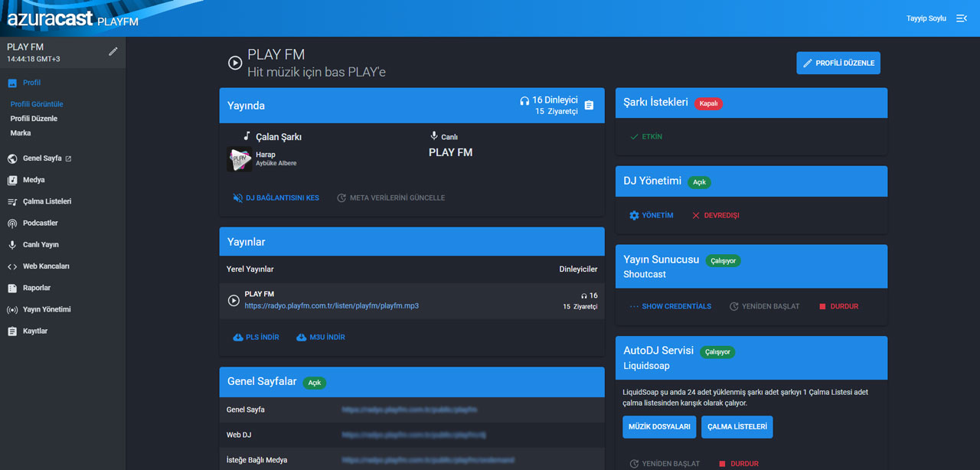The width and height of the screenshot is (980, 470).
Task: Click the song title Harap
Action: (265, 155)
